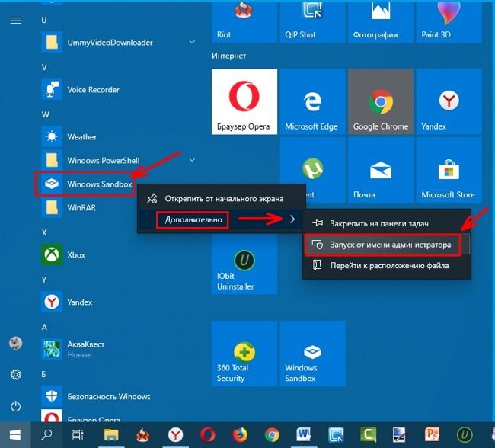Launch Браузер Opera tile

click(x=244, y=102)
